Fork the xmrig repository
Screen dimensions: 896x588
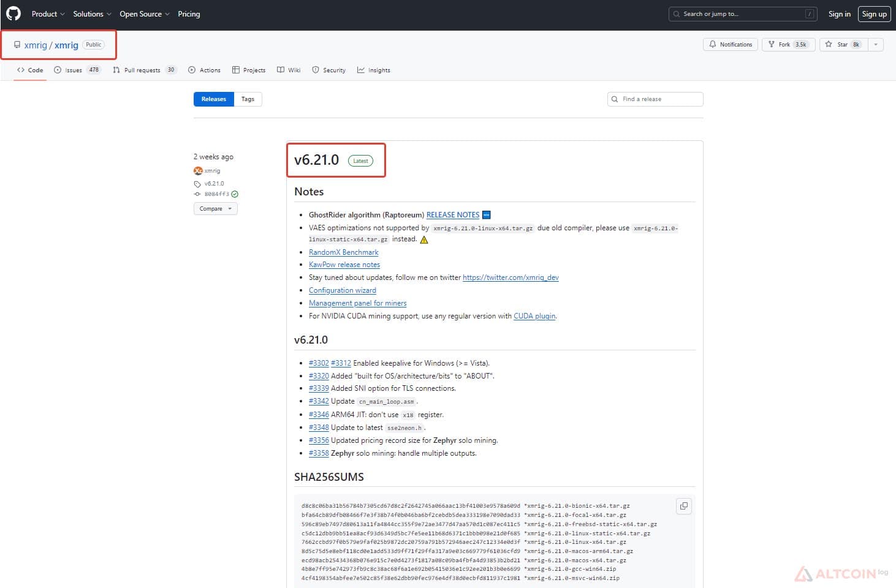[788, 45]
